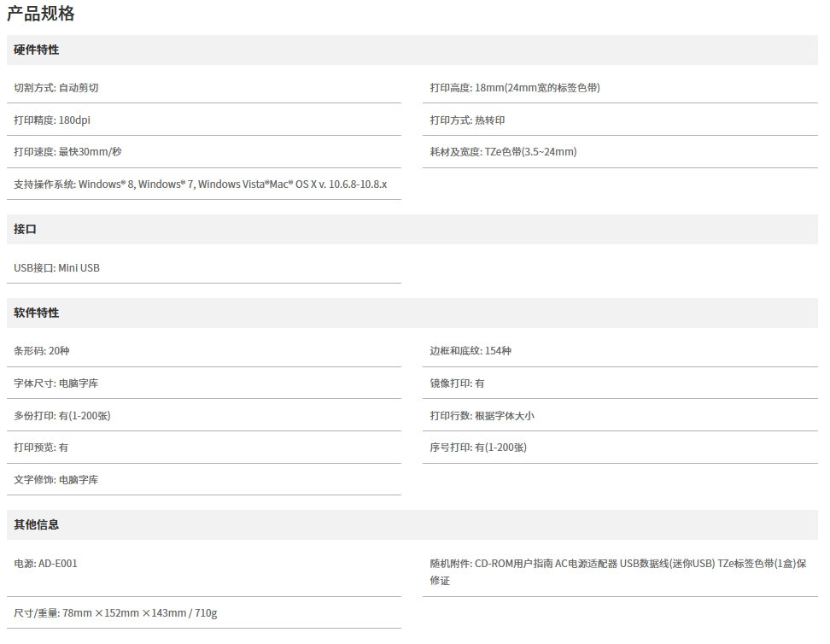Click the 接口 section header
The width and height of the screenshot is (830, 644).
tap(26, 230)
